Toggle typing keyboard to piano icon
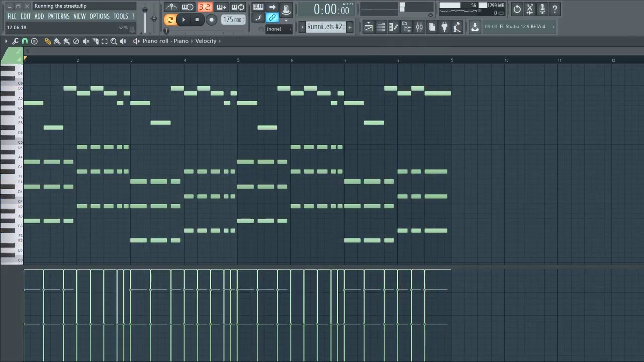The image size is (644, 362). click(x=258, y=7)
